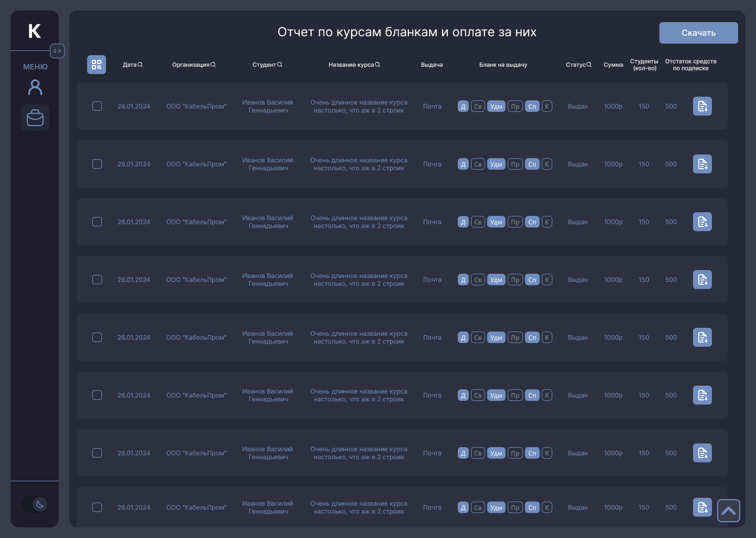Download document for the first row

702,106
